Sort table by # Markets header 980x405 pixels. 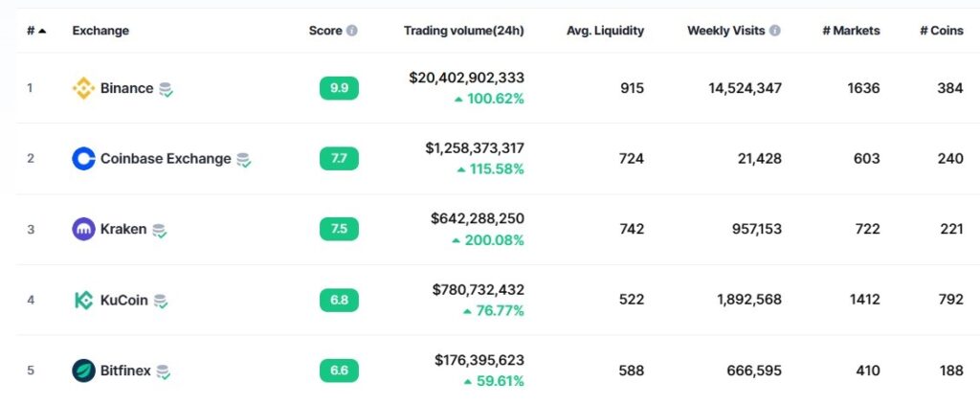click(x=851, y=31)
